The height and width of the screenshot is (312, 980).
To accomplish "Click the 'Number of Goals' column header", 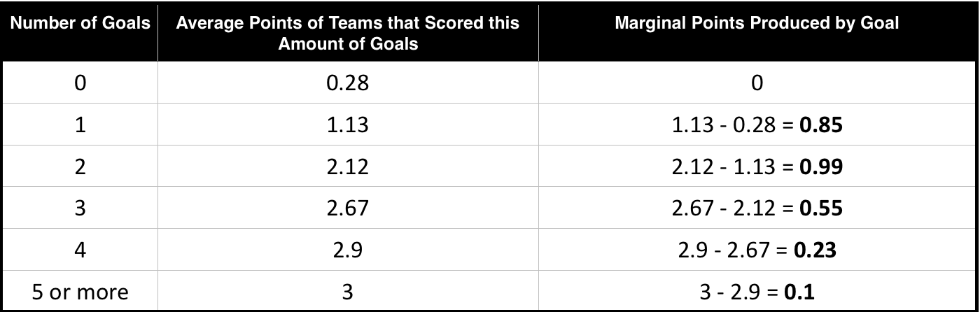I will coord(80,23).
